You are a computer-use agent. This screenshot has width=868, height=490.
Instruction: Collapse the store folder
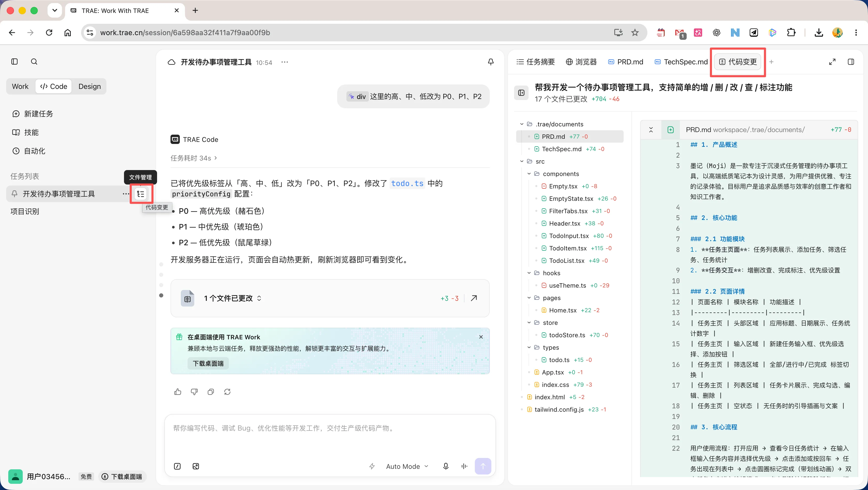point(529,323)
